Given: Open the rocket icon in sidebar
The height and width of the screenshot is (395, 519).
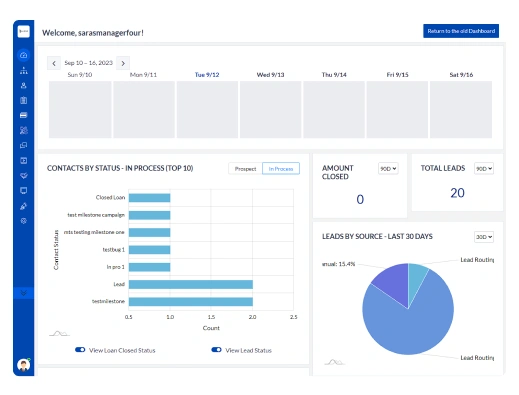Looking at the screenshot, I should pyautogui.click(x=23, y=206).
